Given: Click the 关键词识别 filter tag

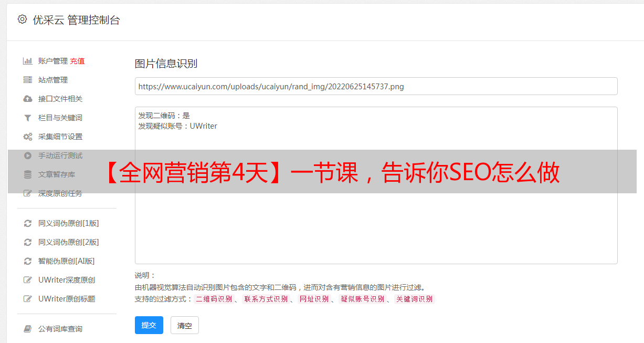Looking at the screenshot, I should tap(414, 299).
